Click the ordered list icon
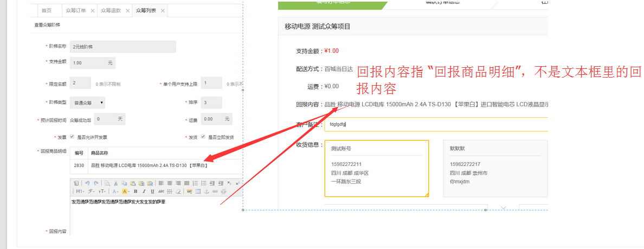644x249 pixels. tap(195, 183)
